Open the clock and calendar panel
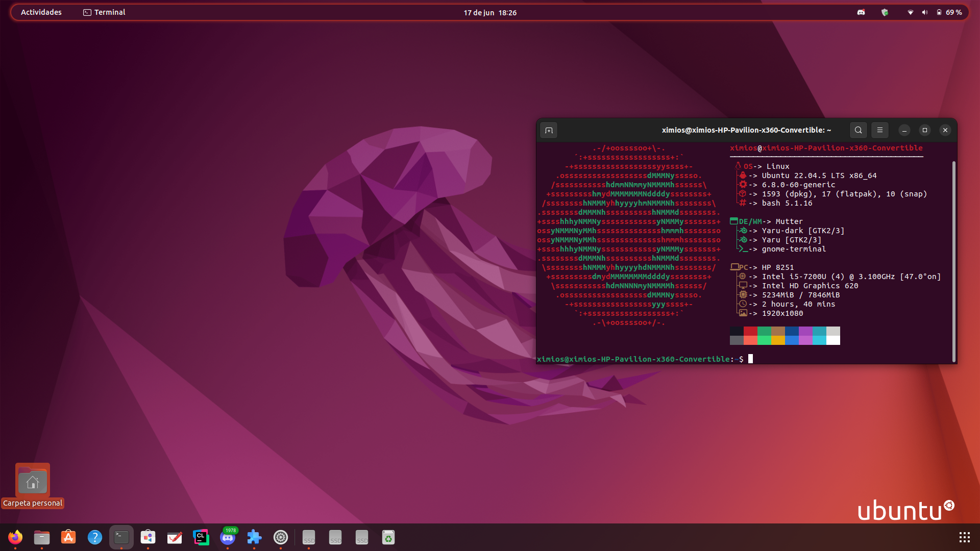Viewport: 980px width, 551px height. tap(490, 12)
